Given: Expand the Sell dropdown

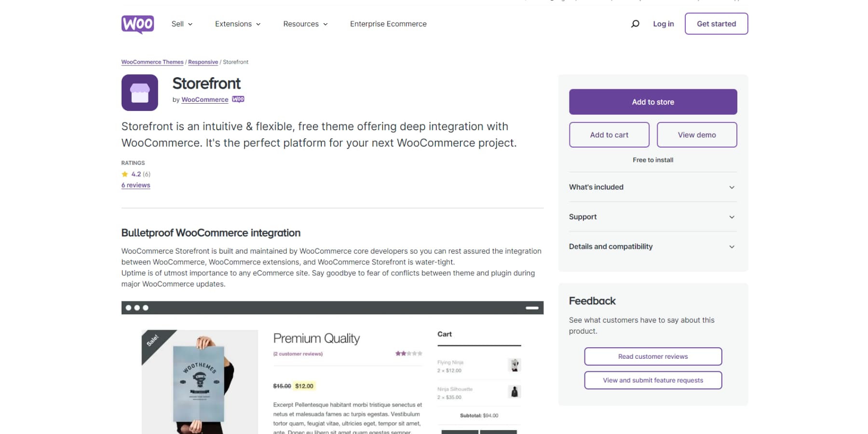Looking at the screenshot, I should pos(181,24).
